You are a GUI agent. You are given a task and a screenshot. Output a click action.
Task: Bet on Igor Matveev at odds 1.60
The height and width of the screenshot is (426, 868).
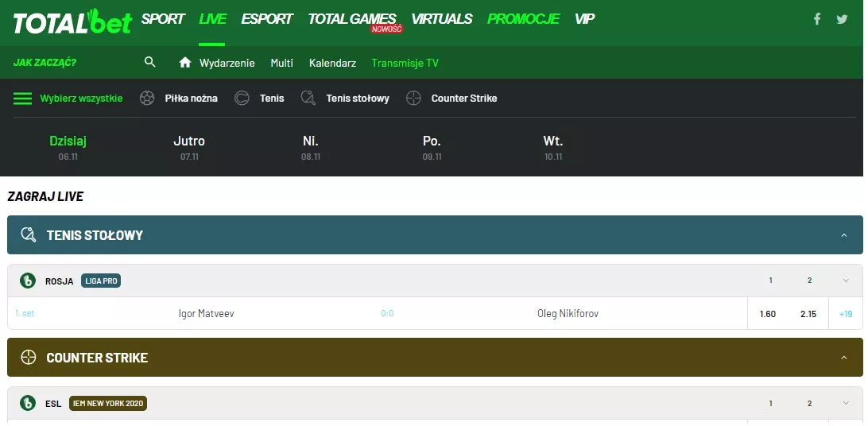click(x=768, y=314)
